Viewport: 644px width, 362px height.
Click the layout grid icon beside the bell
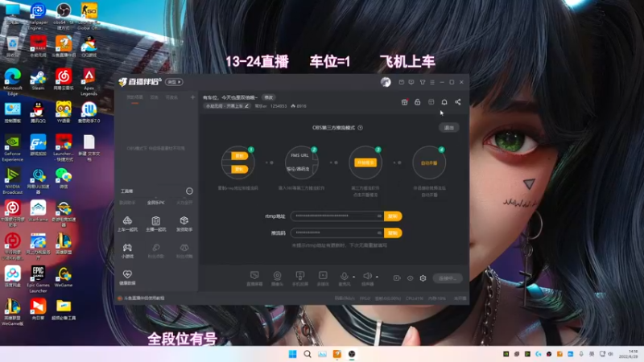click(431, 102)
